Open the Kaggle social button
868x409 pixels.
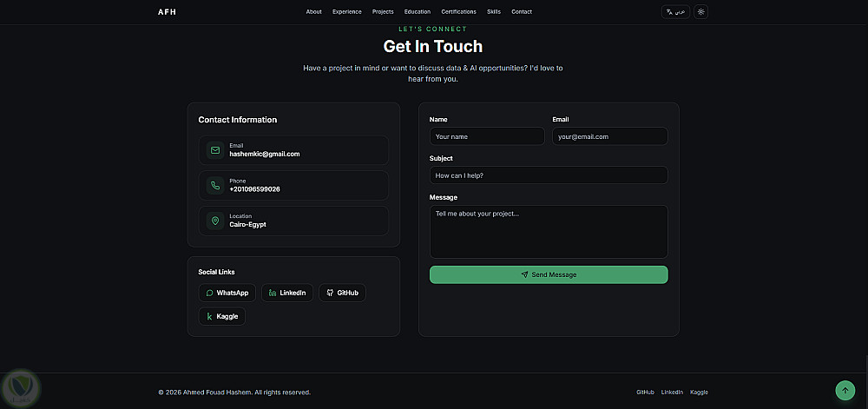pyautogui.click(x=222, y=317)
